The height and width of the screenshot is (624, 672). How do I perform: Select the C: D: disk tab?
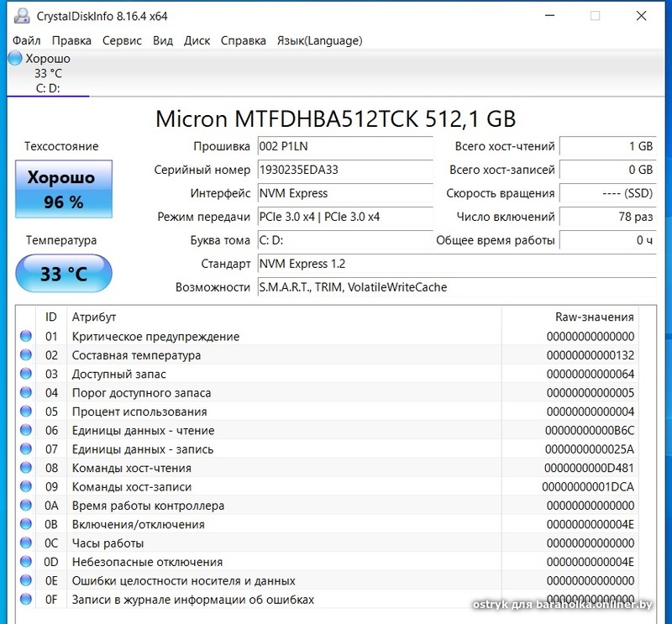(48, 73)
